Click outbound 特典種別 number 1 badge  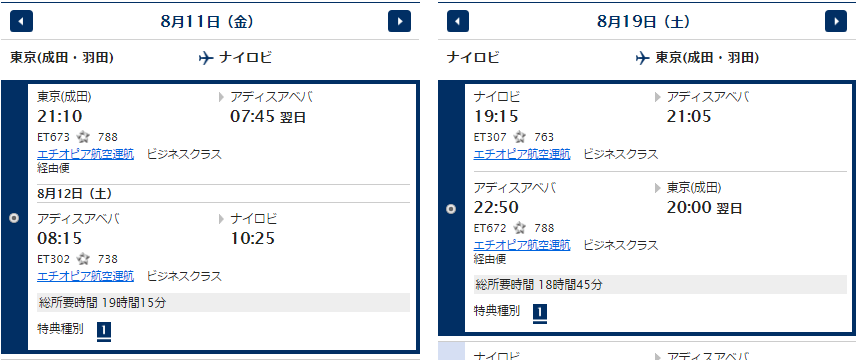pos(104,331)
